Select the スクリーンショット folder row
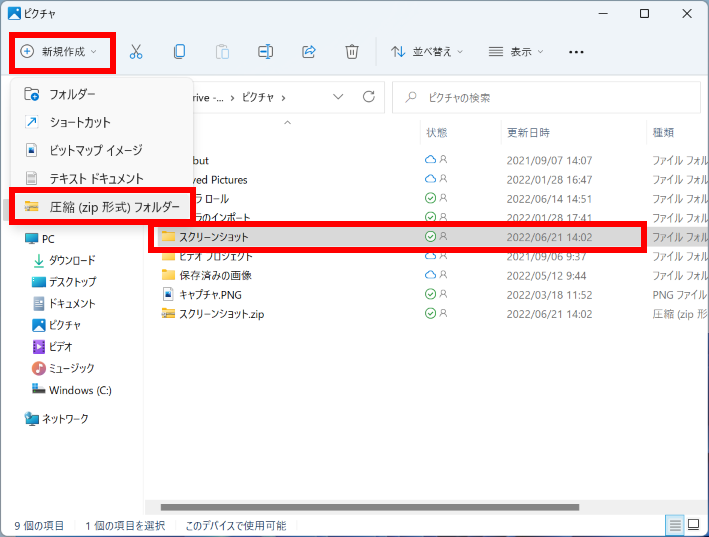The height and width of the screenshot is (537, 709). coord(399,237)
